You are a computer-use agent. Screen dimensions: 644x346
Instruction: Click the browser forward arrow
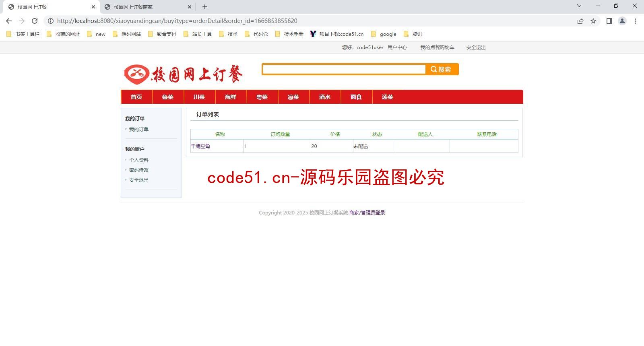(x=22, y=21)
